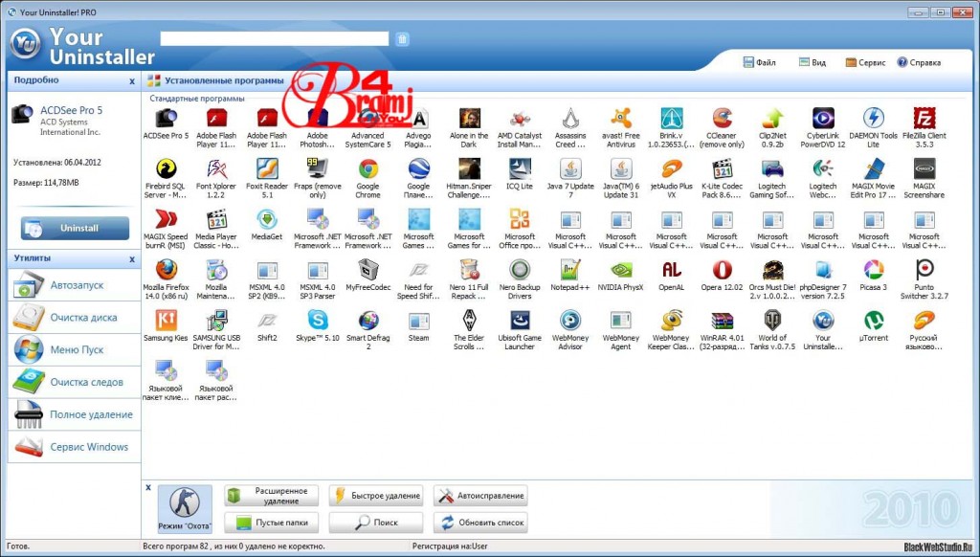
Task: Choose the Samsung Kies icon
Action: pyautogui.click(x=166, y=320)
